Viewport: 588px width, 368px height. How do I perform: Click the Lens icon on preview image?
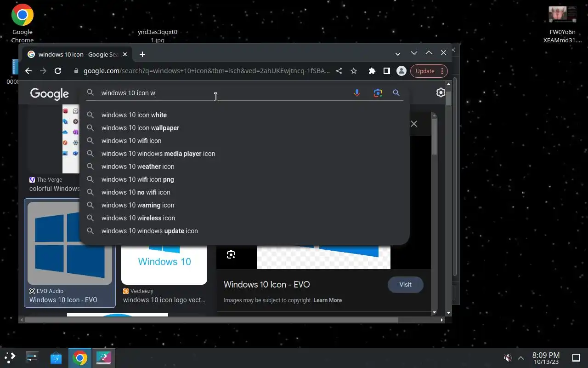point(231,254)
